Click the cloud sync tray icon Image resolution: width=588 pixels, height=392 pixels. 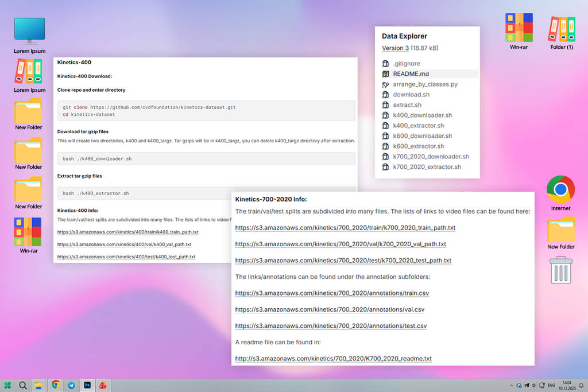coord(519,386)
